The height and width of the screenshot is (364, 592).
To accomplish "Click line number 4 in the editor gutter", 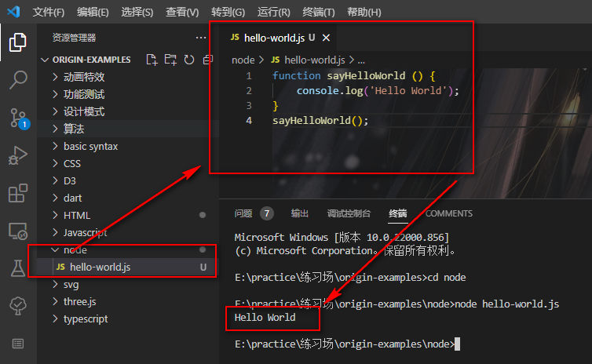I will click(249, 121).
